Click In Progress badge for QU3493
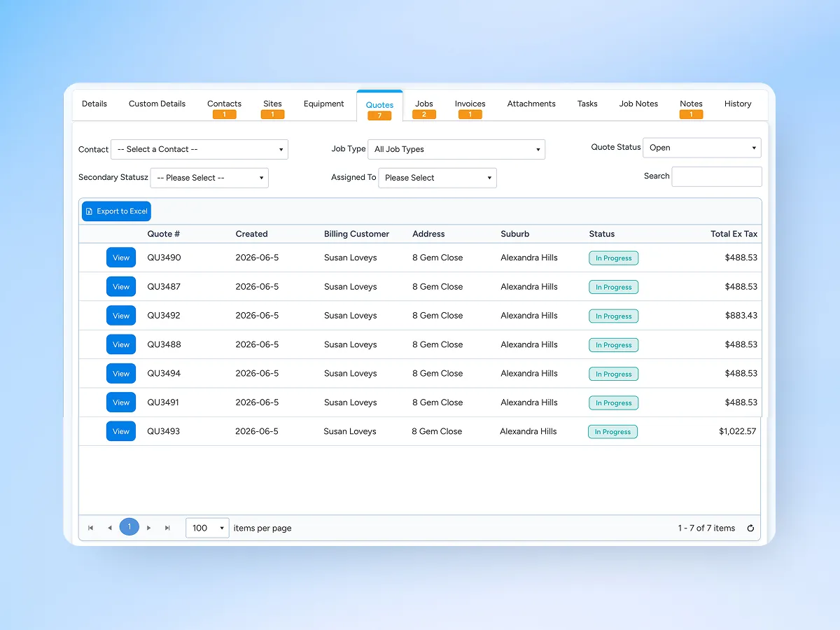Viewport: 840px width, 630px height. pyautogui.click(x=612, y=432)
